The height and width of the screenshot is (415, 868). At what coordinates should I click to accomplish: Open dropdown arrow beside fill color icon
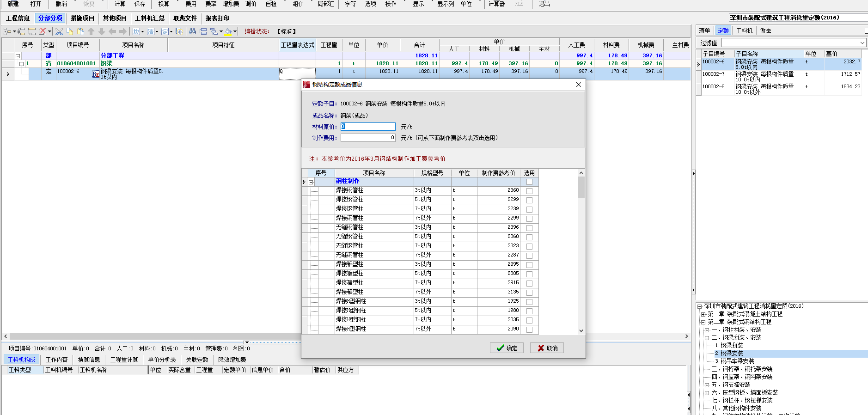(235, 31)
